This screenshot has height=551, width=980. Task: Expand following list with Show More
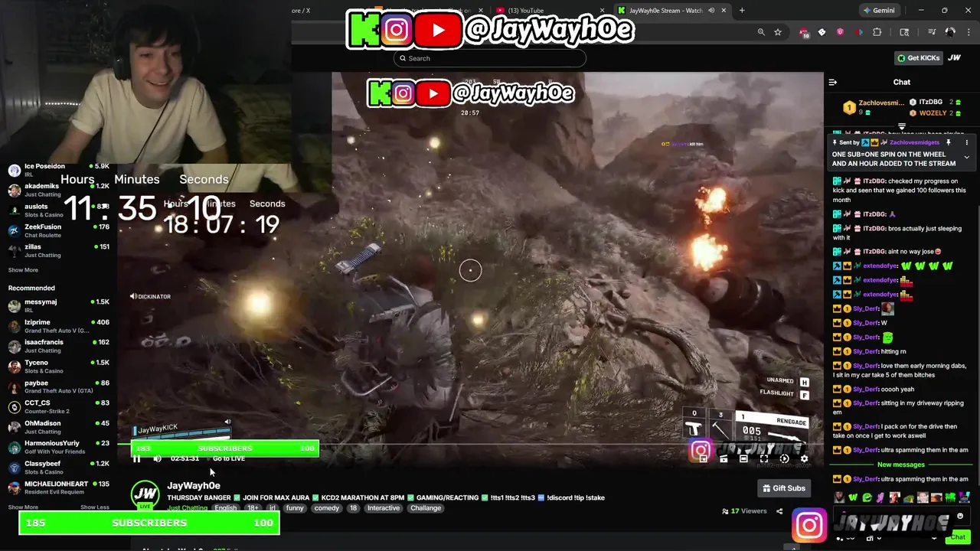23,270
